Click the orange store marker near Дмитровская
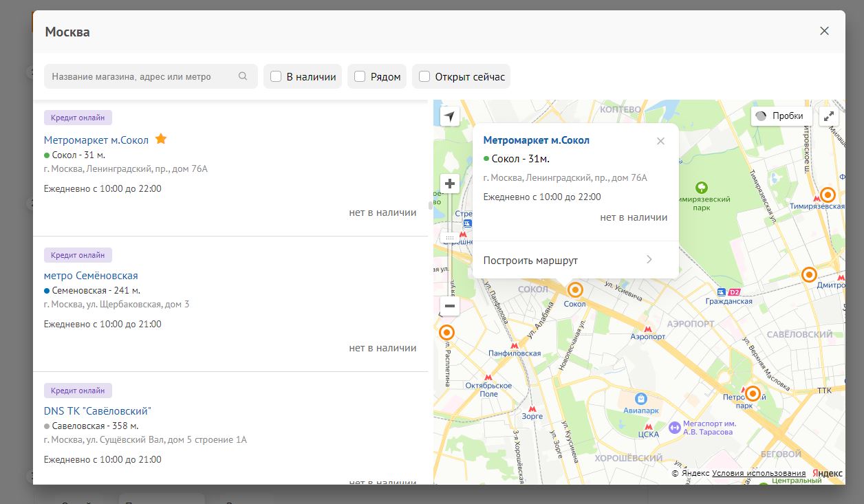 810,274
